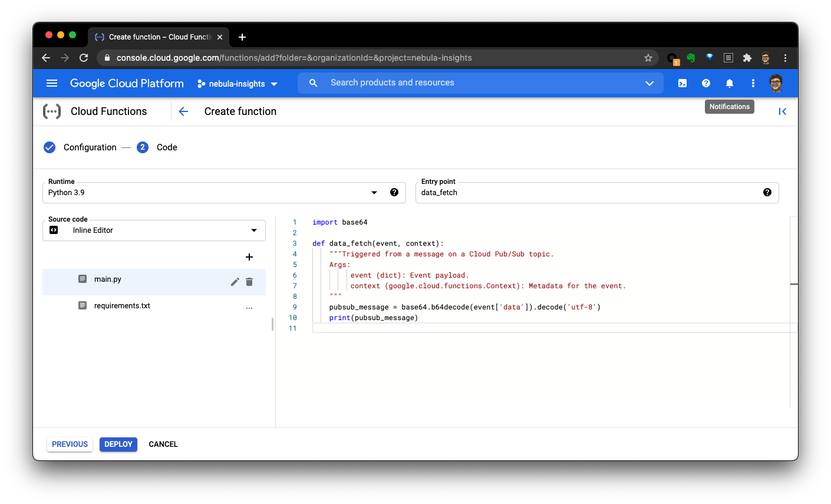Open the browser Extensions puzzle icon
The width and height of the screenshot is (831, 504).
(747, 58)
